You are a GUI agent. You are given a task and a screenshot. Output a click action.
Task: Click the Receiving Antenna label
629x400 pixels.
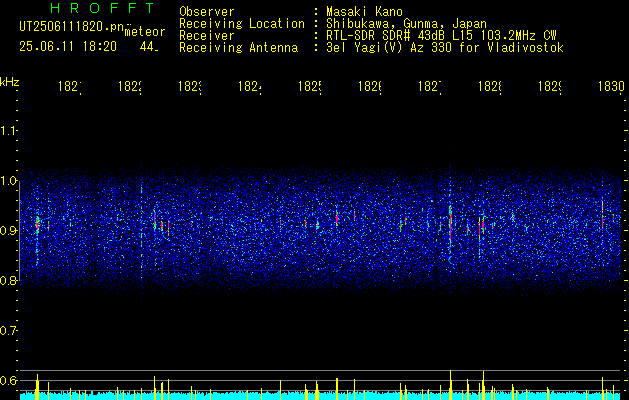[238, 48]
